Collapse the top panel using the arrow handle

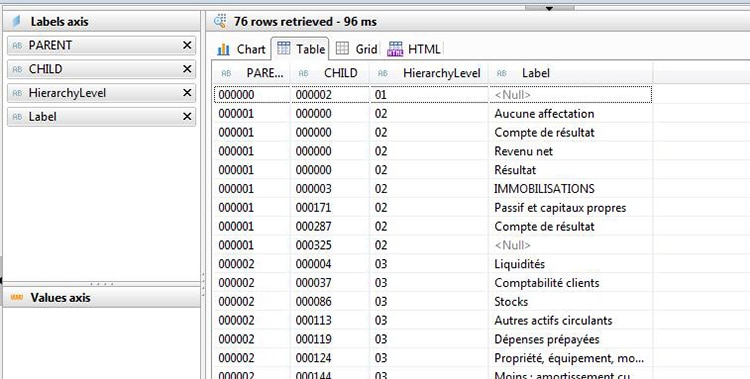tap(549, 8)
